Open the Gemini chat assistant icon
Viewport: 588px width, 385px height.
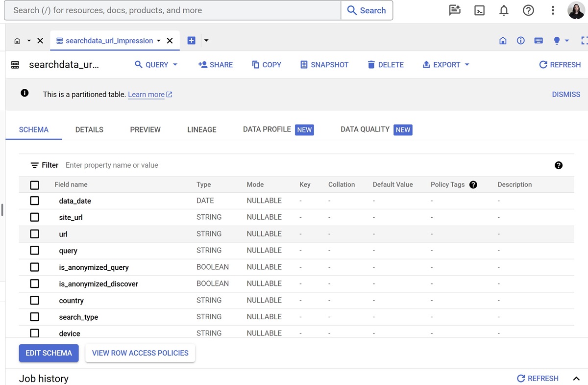[455, 10]
